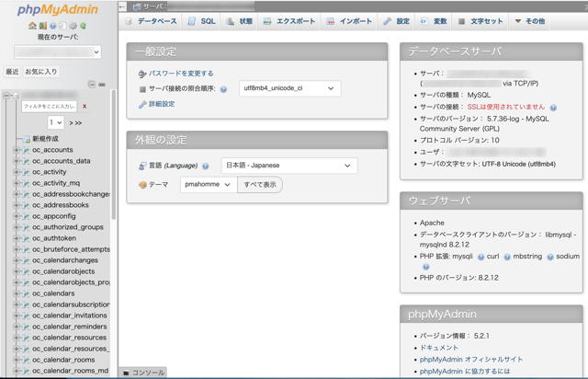Image resolution: width=588 pixels, height=379 pixels.
Task: Click the パスワードを変更する link
Action: click(x=180, y=73)
